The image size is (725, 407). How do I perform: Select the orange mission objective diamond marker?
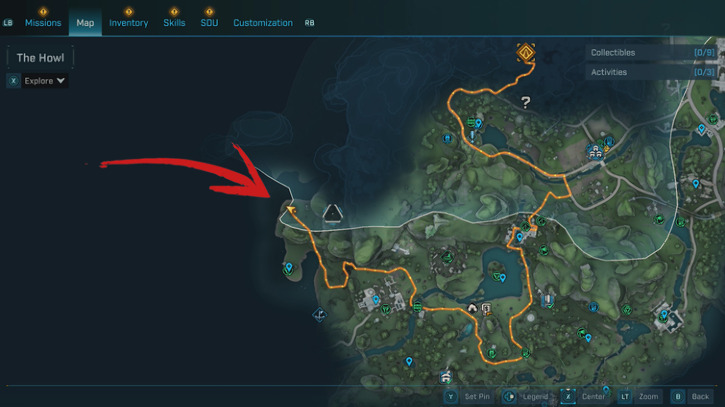pos(526,52)
